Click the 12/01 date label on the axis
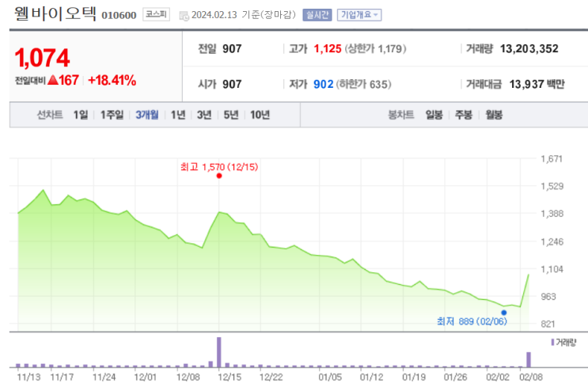 pyautogui.click(x=145, y=377)
